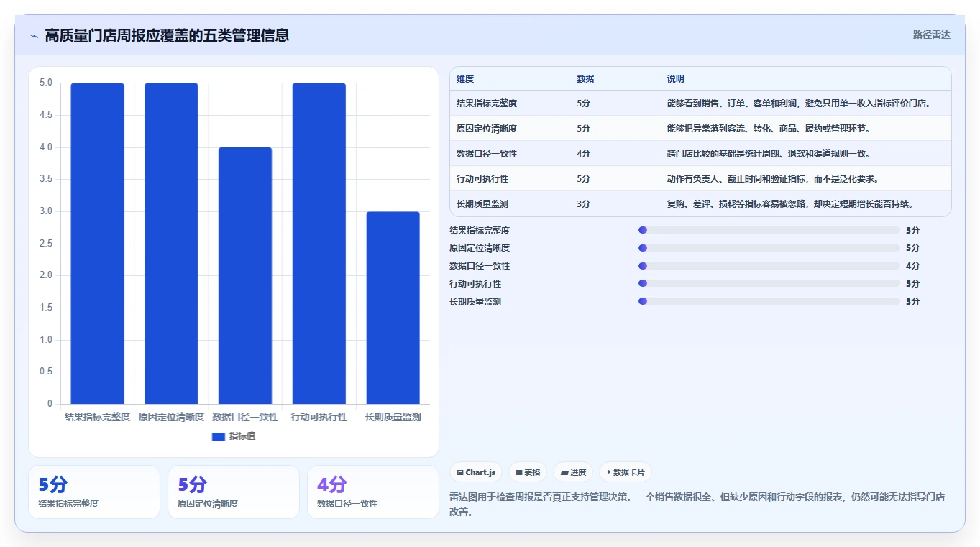Image resolution: width=980 pixels, height=547 pixels.
Task: Click the chart bar for 结果指标完整度
Action: (97, 244)
